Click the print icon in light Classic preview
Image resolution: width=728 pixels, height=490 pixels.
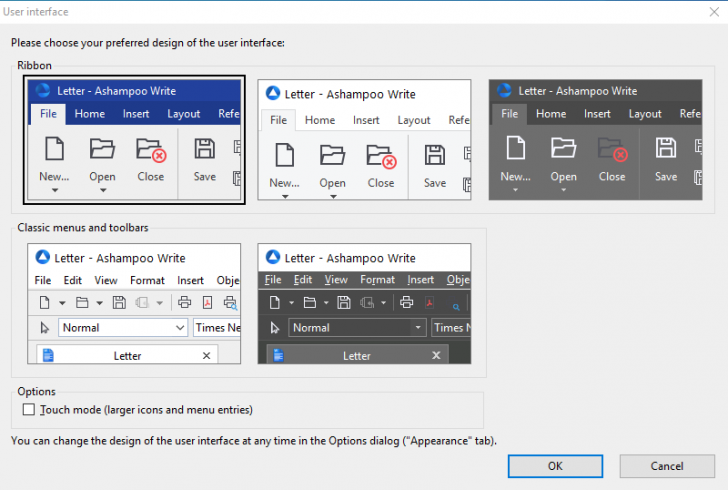tap(185, 302)
